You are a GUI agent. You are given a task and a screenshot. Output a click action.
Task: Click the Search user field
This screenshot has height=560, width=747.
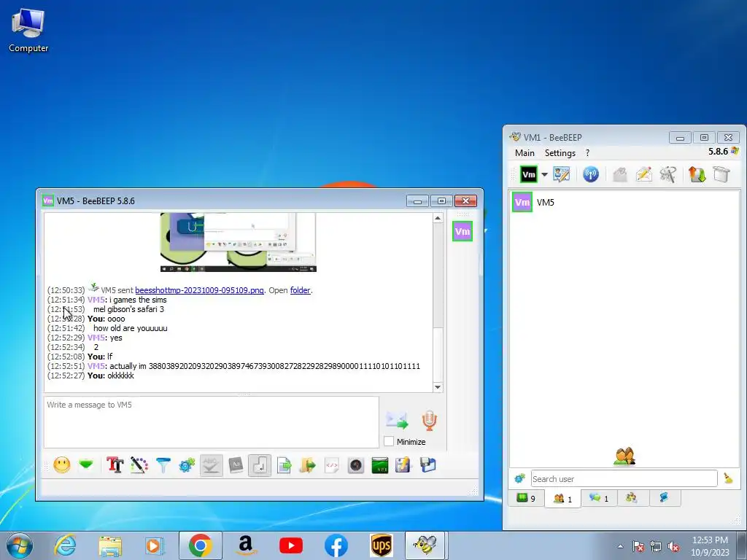coord(624,478)
